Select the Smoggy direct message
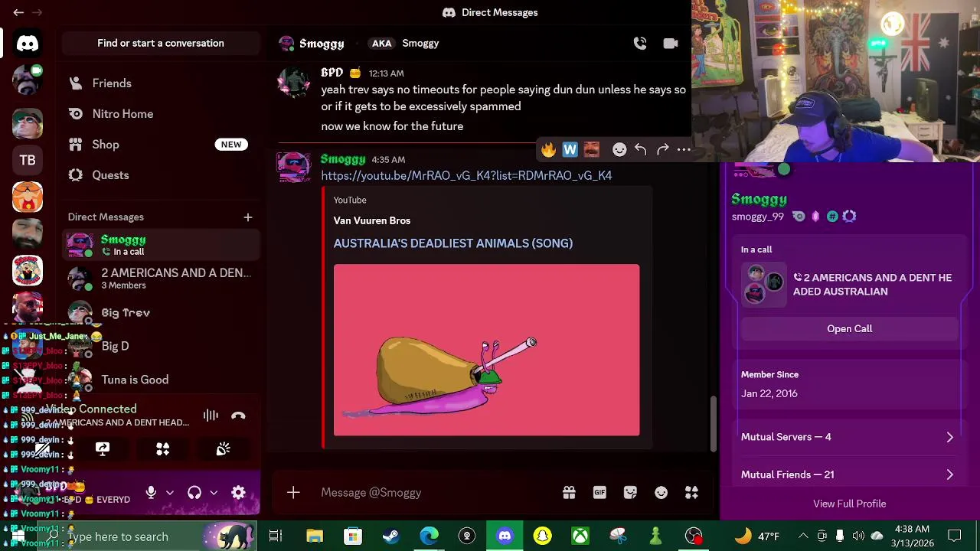Viewport: 980px width, 551px height. (x=161, y=245)
